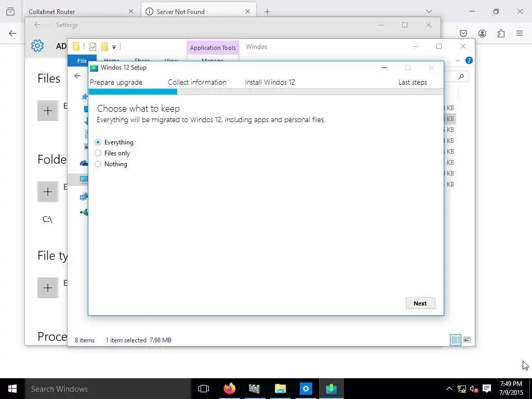Click the firewall brick wall taskbar icon

pos(254,389)
